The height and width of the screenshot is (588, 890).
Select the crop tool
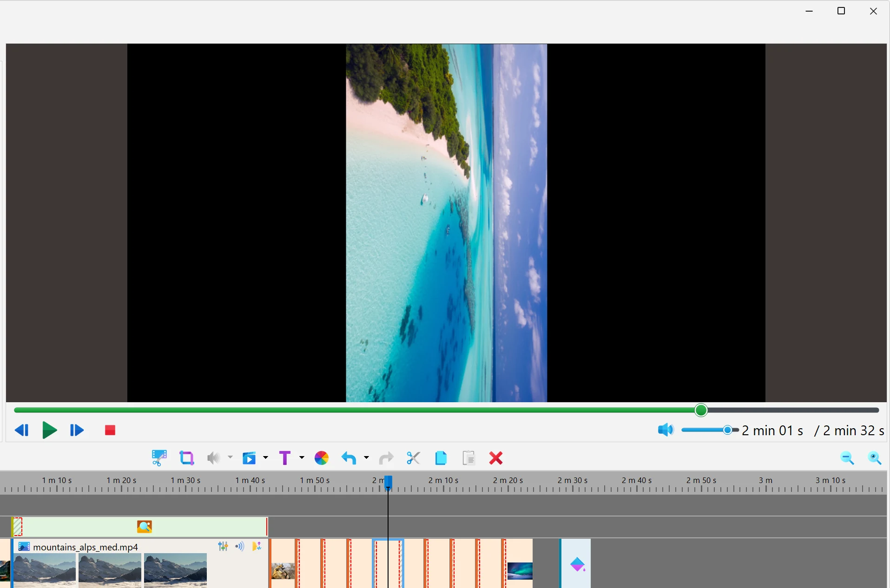tap(186, 458)
